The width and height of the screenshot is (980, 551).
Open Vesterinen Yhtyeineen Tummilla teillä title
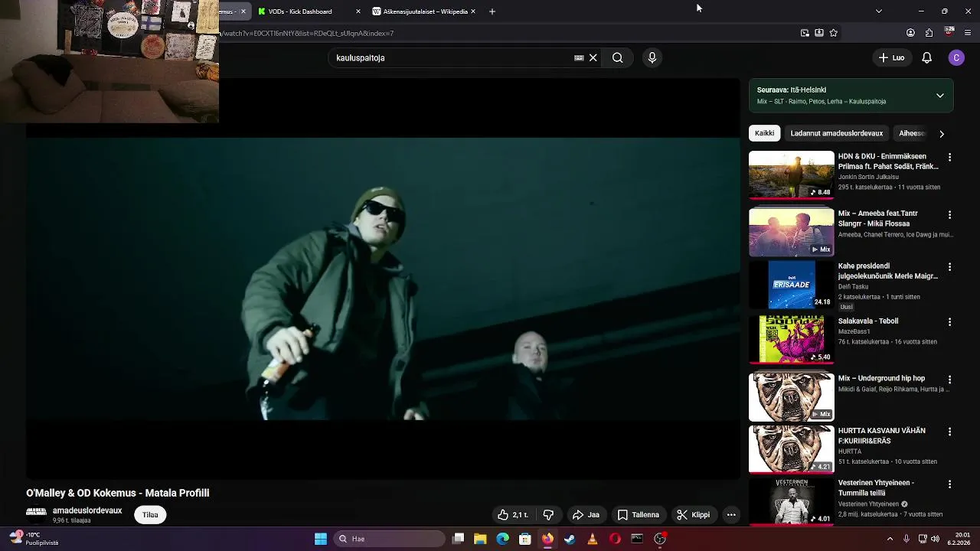tap(876, 488)
